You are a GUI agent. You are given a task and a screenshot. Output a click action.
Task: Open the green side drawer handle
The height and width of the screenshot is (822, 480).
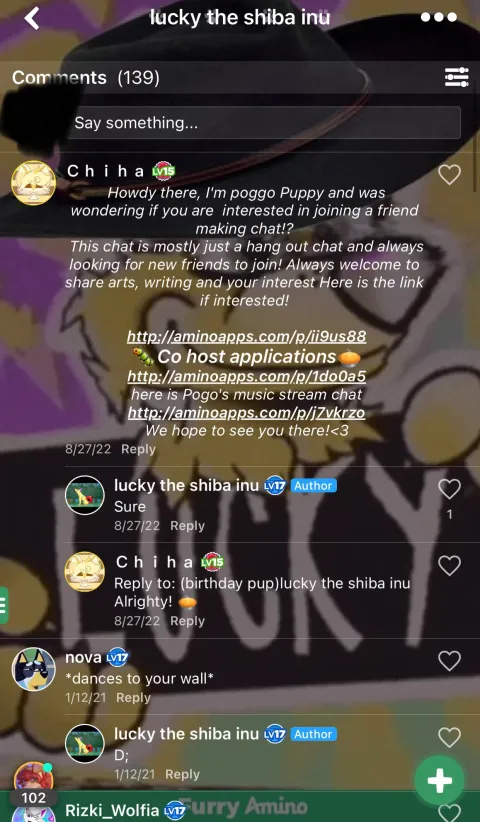click(4, 605)
